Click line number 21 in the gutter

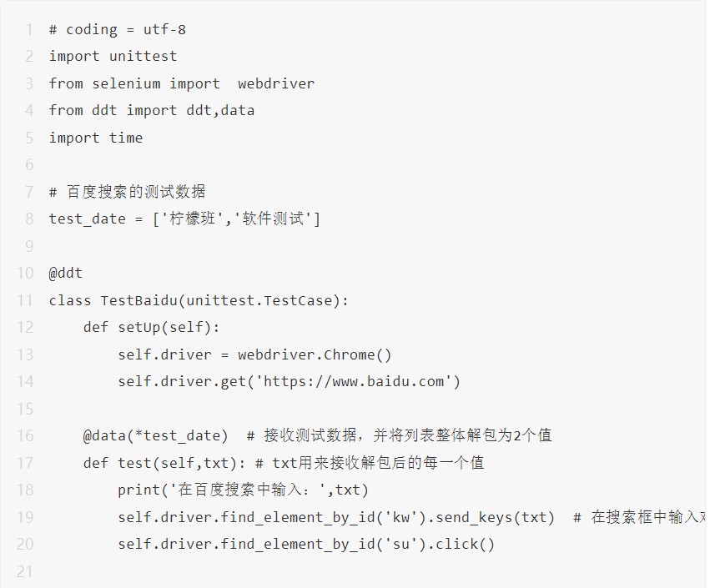tap(25, 571)
